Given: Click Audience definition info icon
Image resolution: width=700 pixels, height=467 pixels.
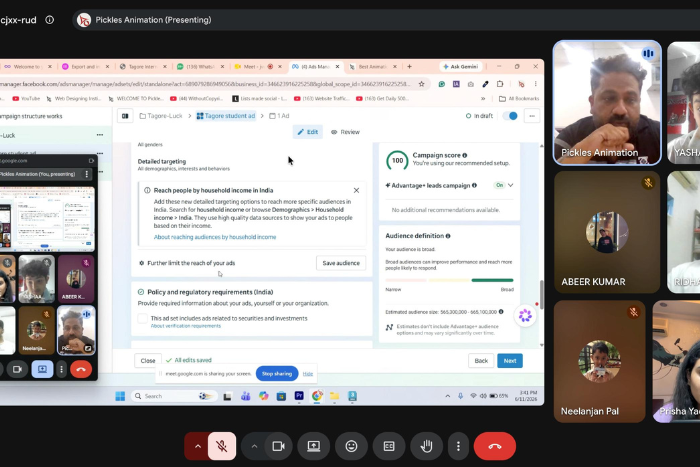Looking at the screenshot, I should 448,236.
